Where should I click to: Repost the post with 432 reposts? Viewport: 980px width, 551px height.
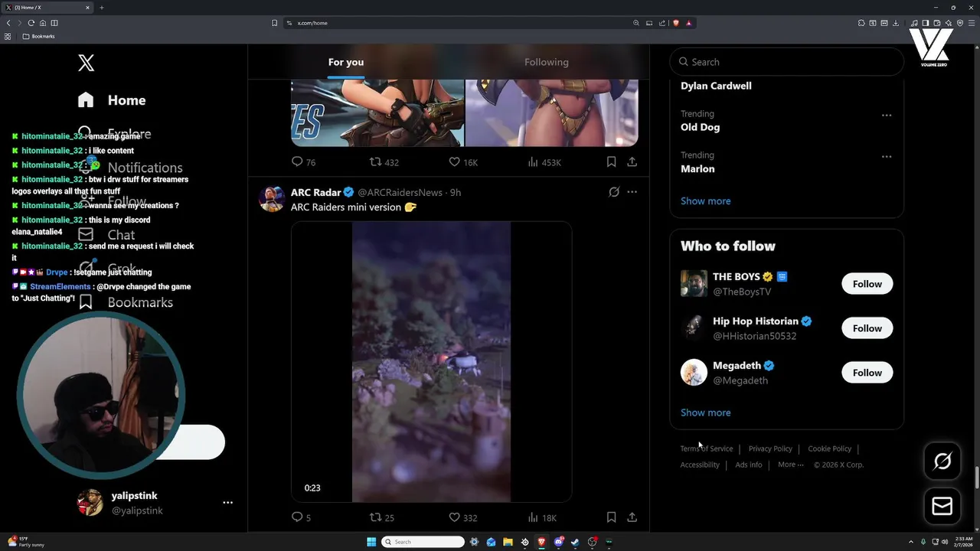point(384,162)
